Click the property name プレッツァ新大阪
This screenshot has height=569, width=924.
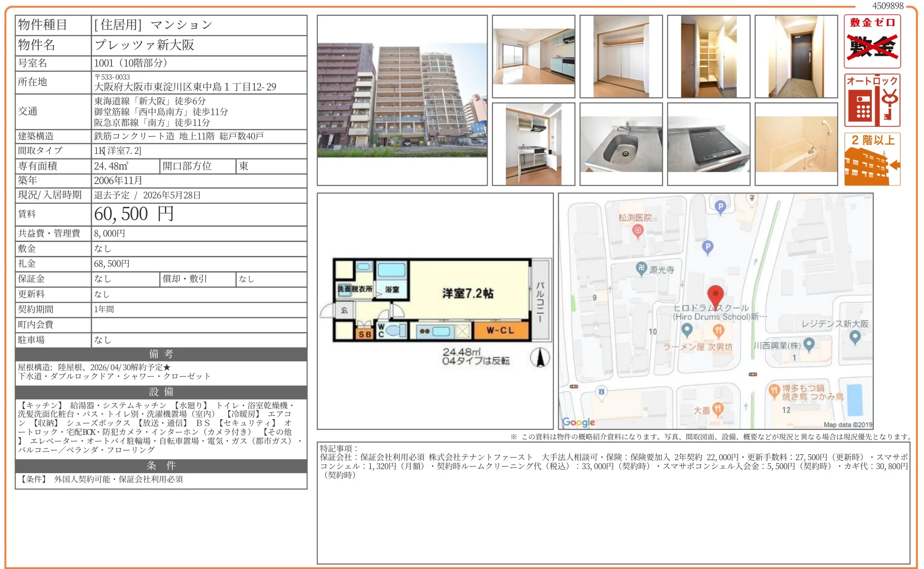(x=144, y=45)
